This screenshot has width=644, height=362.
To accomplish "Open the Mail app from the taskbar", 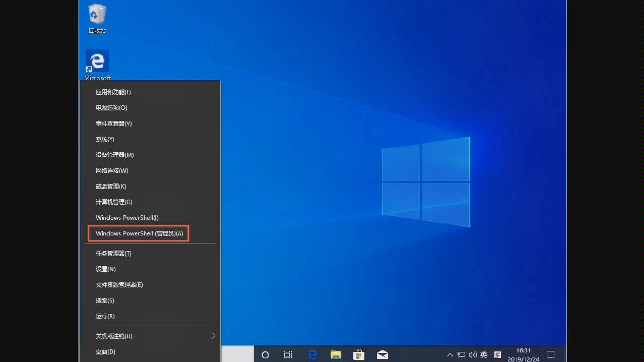I will 382,354.
